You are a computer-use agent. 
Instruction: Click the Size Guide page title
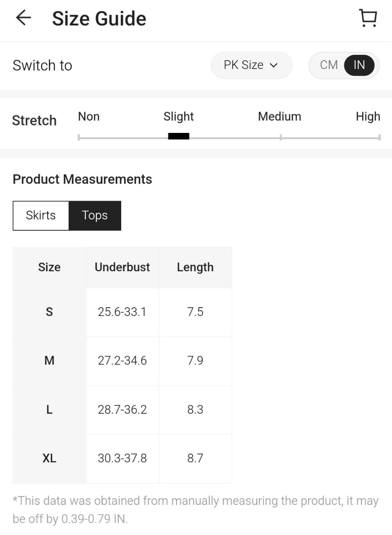[x=99, y=19]
